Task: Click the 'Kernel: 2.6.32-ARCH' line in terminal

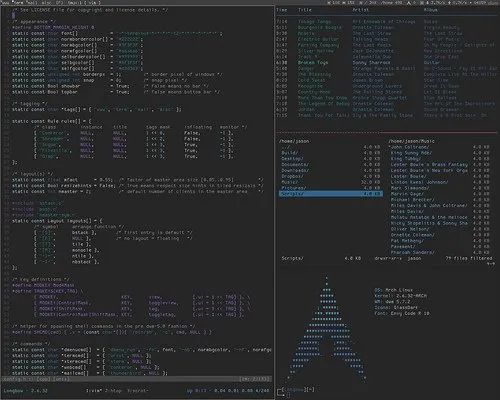Action: 400,296
